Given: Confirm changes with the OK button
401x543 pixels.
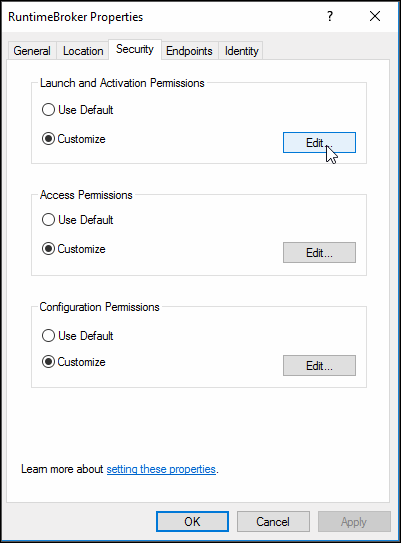Looking at the screenshot, I should (192, 522).
